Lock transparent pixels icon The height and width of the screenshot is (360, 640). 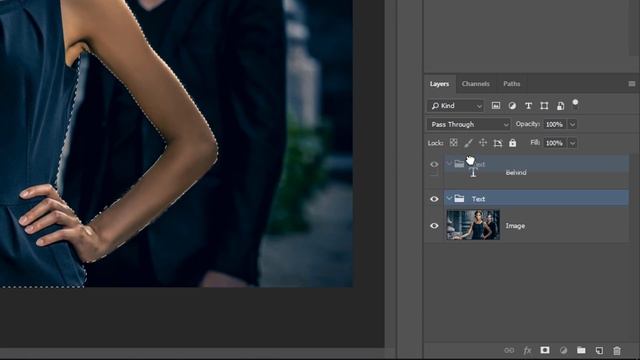(x=453, y=143)
